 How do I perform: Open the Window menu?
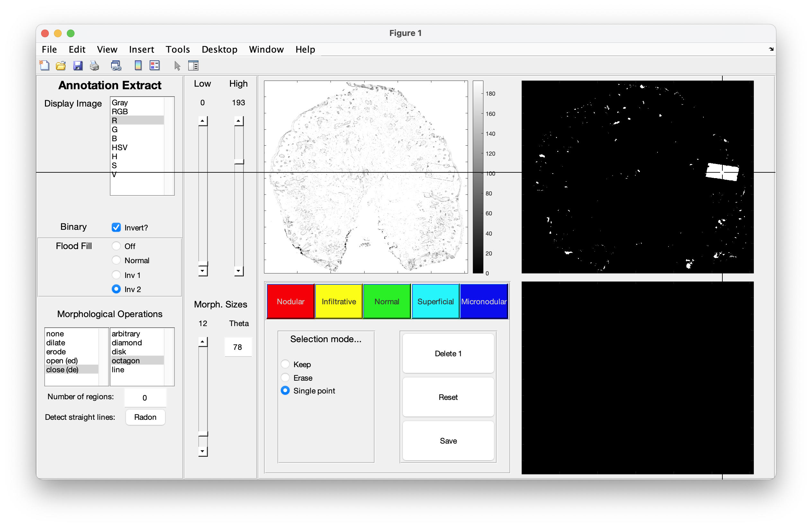[266, 49]
